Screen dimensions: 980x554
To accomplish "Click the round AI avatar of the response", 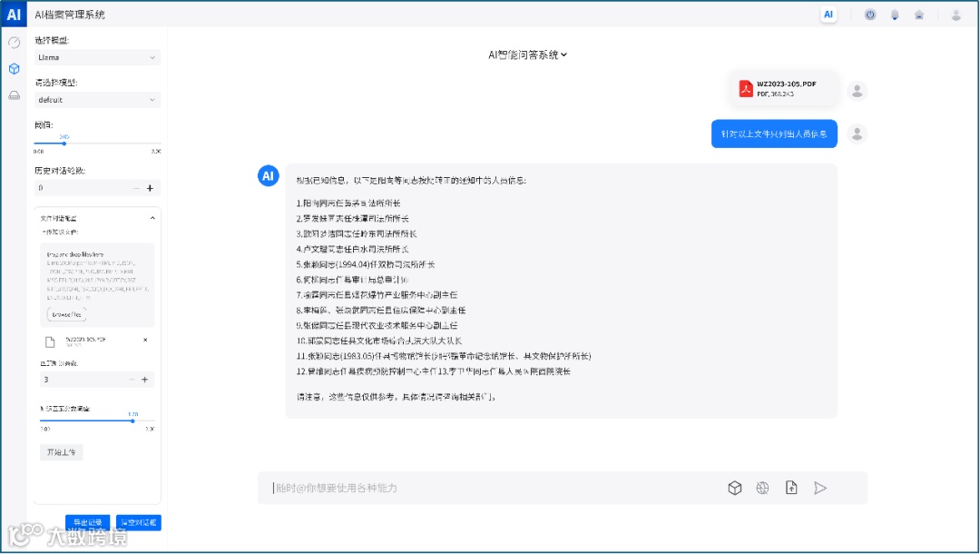I will coord(268,175).
